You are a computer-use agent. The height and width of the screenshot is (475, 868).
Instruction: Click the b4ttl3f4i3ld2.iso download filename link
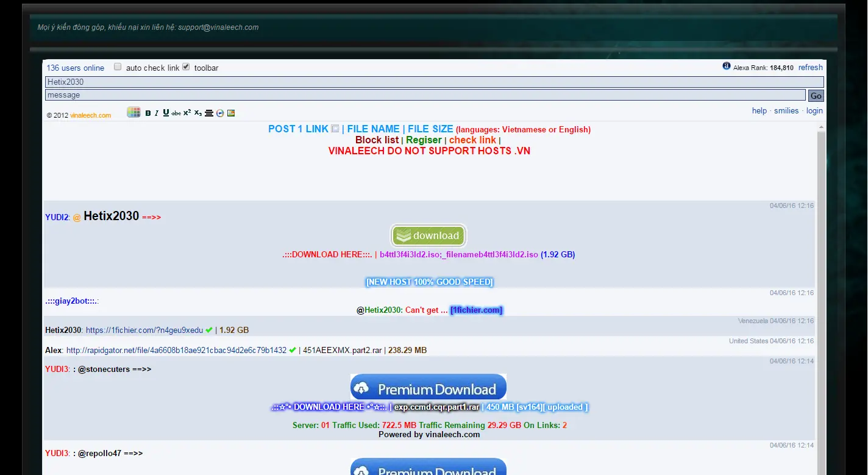459,254
